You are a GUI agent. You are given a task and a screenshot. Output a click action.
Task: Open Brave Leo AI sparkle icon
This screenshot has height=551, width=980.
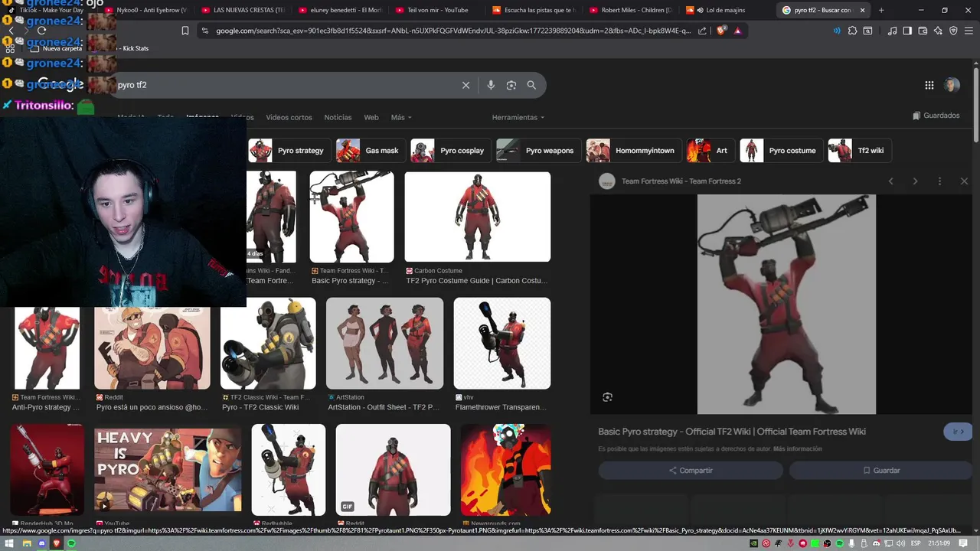tap(938, 31)
